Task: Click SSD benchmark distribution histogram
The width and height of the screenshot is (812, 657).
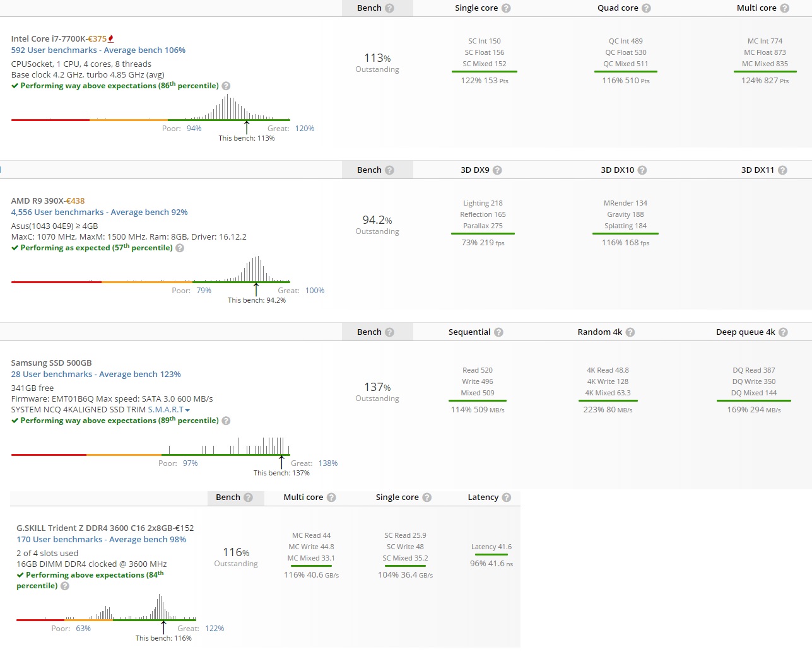Action: coord(151,446)
